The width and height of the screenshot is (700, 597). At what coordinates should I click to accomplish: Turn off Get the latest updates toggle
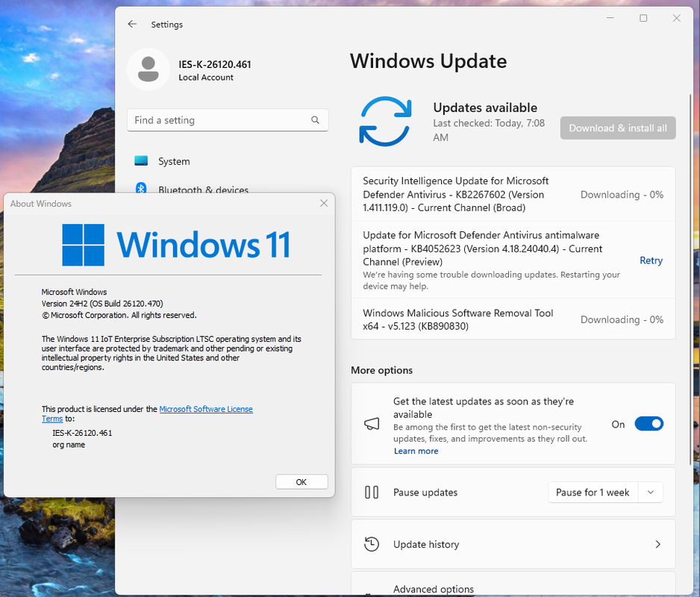point(649,424)
